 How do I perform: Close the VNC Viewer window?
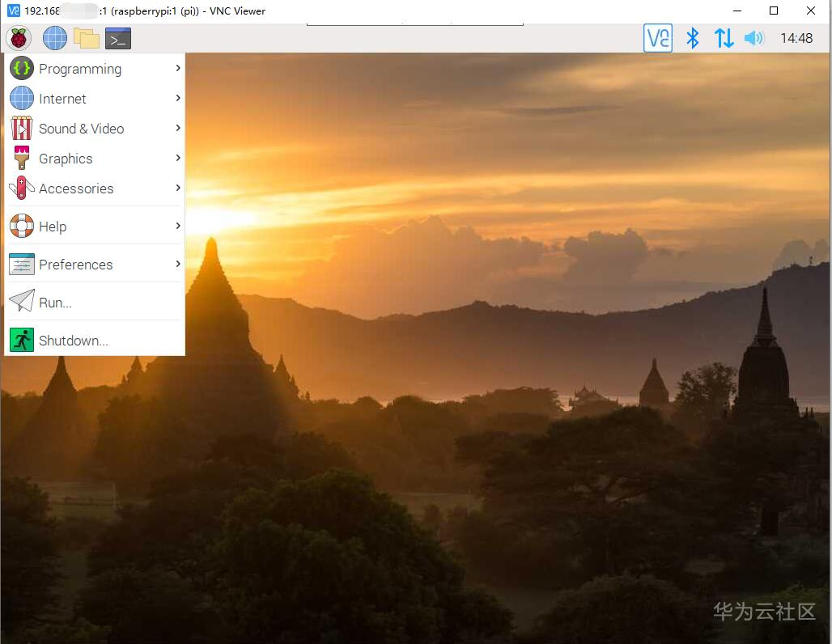(x=810, y=11)
